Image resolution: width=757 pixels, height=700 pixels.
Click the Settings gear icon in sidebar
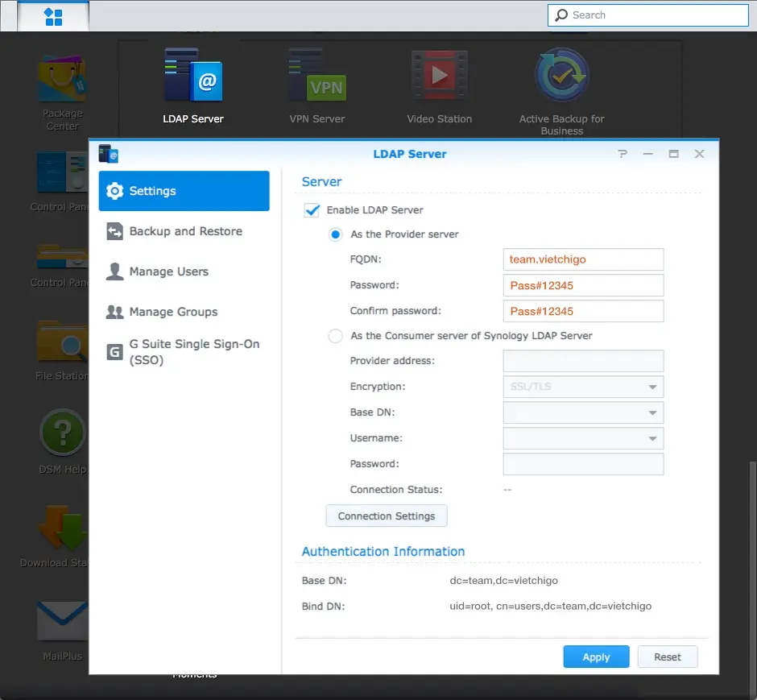tap(114, 191)
